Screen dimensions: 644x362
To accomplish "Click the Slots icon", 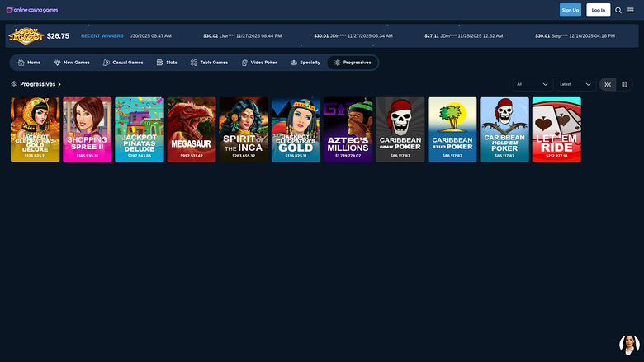I will point(160,63).
